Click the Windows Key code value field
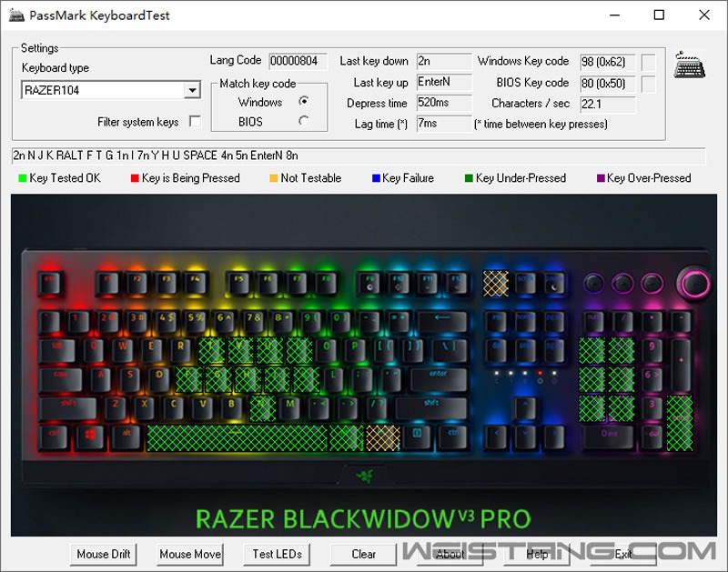 click(608, 62)
